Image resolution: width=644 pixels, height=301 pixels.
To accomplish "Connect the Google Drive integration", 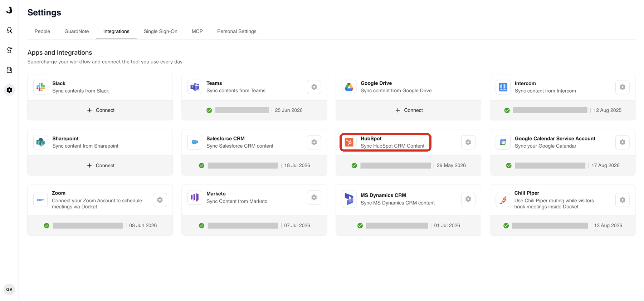I will [x=409, y=110].
